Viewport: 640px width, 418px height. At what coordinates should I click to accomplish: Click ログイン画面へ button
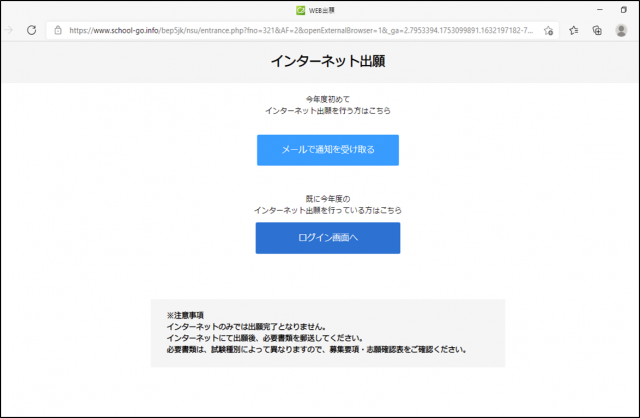tap(328, 238)
